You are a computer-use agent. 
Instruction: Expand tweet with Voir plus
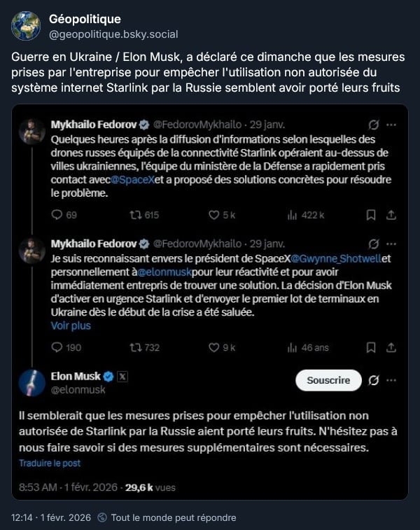pos(71,326)
